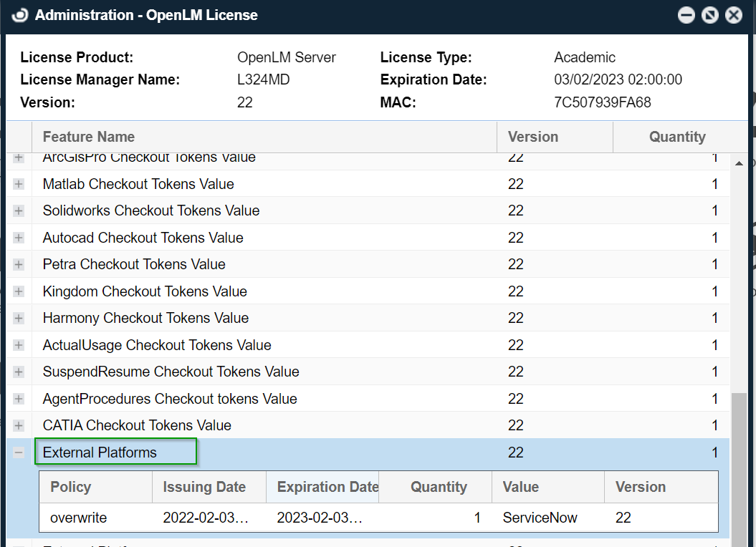756x547 pixels.
Task: Select the overwrite policy row
Action: (x=77, y=518)
